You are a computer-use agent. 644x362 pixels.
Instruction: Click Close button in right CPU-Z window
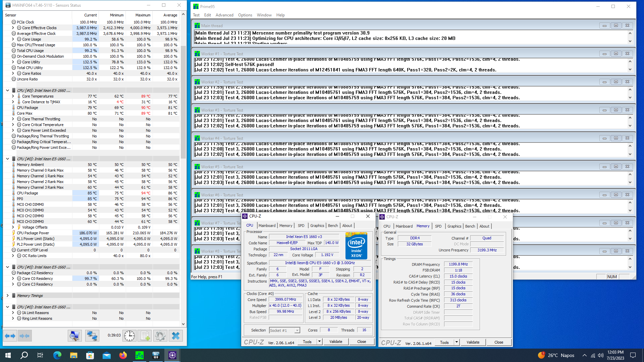click(x=499, y=342)
